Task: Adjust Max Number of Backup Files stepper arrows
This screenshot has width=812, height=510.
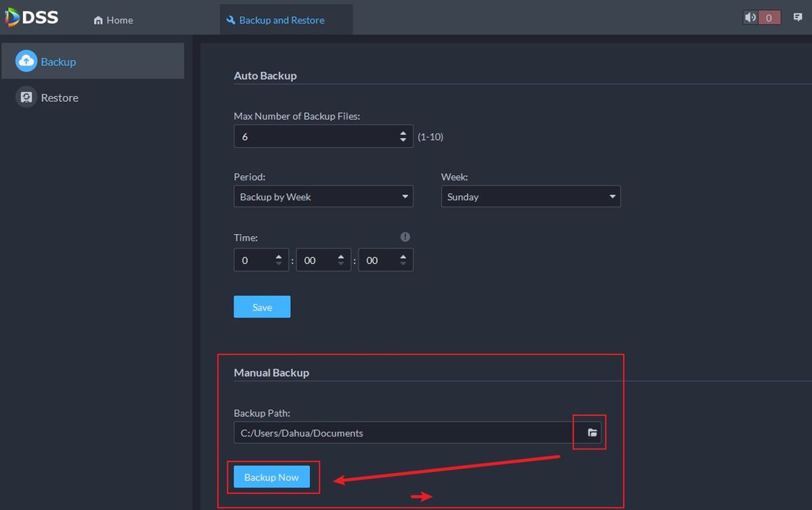Action: point(403,137)
